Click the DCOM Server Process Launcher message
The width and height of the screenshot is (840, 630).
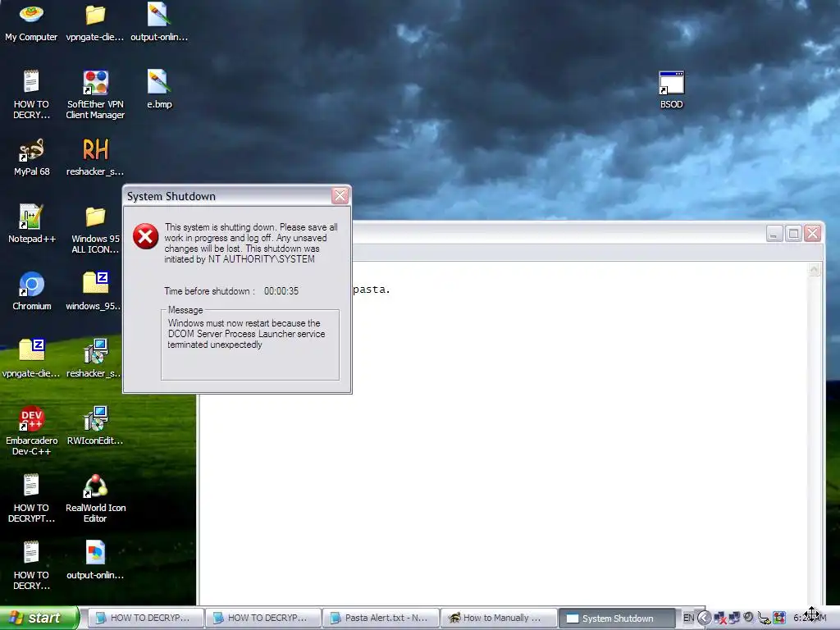coord(246,334)
